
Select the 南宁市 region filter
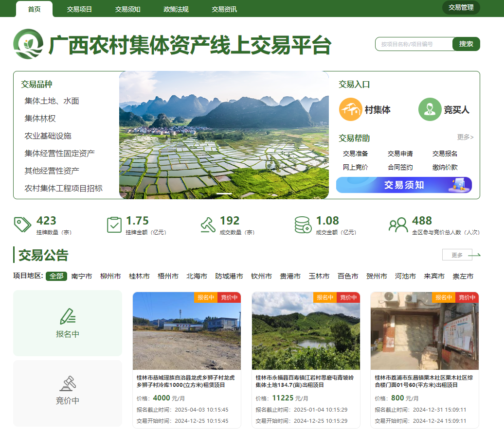coord(81,276)
